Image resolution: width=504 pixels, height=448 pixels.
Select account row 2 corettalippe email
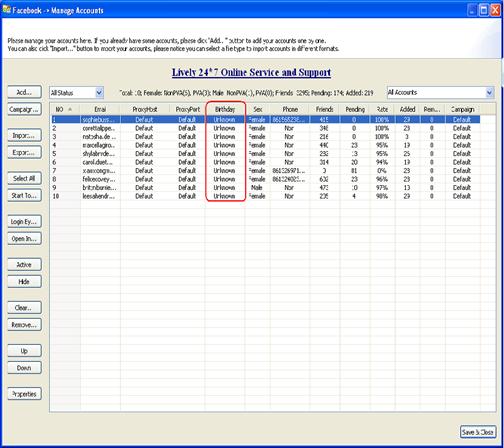click(99, 128)
